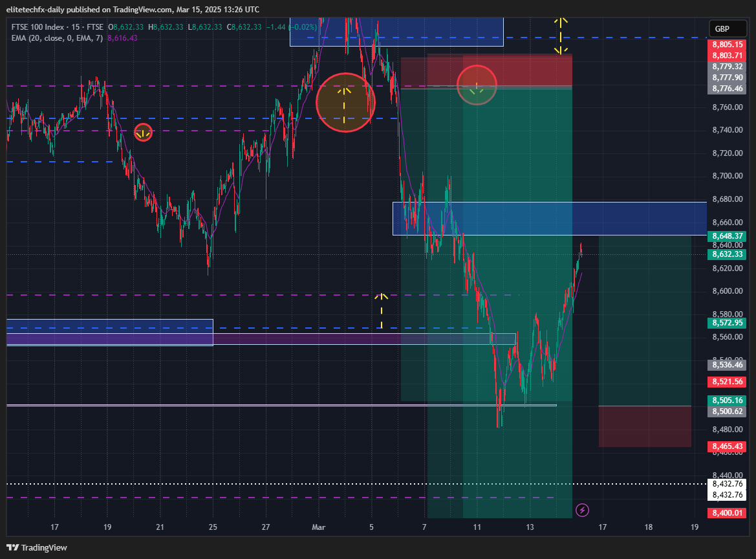
Task: Click the 13 date on time axis
Action: [x=530, y=527]
